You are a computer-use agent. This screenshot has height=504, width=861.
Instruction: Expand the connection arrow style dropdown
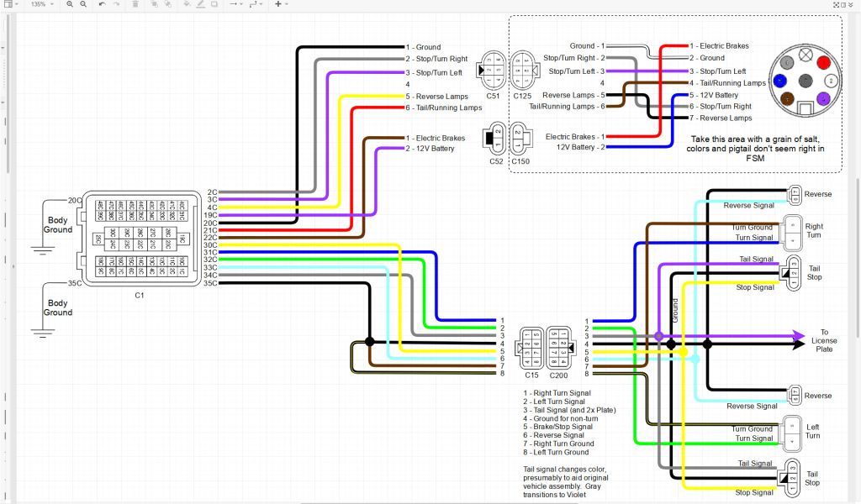coord(236,4)
